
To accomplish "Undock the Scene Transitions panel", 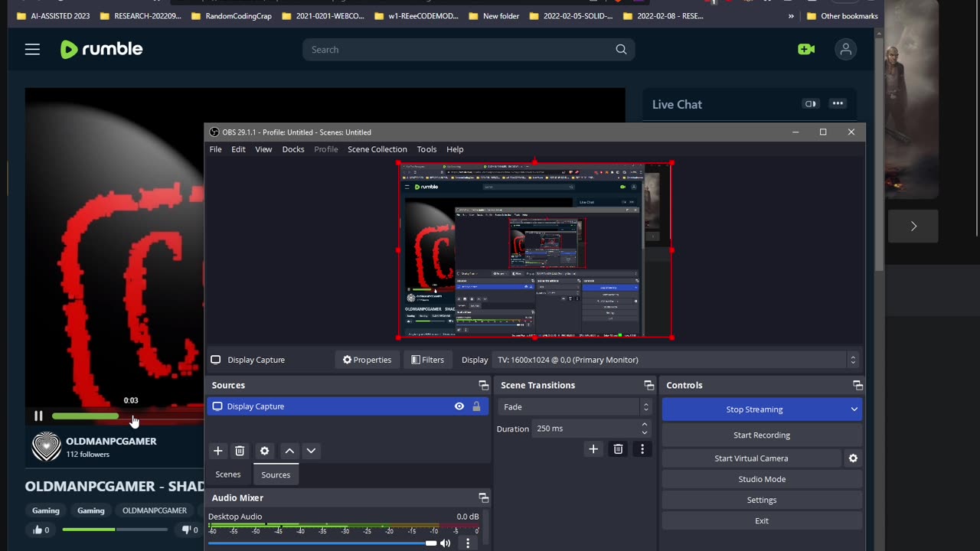I will tap(648, 385).
